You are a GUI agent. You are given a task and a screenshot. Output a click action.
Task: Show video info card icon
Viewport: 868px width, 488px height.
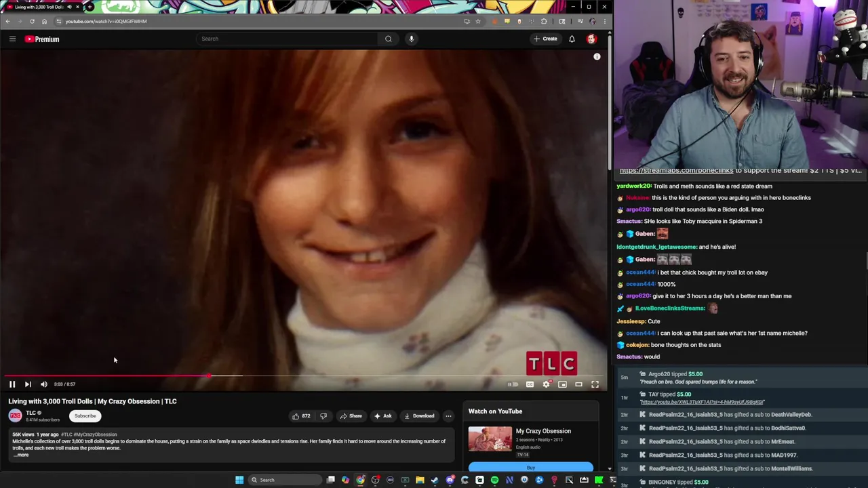[597, 57]
